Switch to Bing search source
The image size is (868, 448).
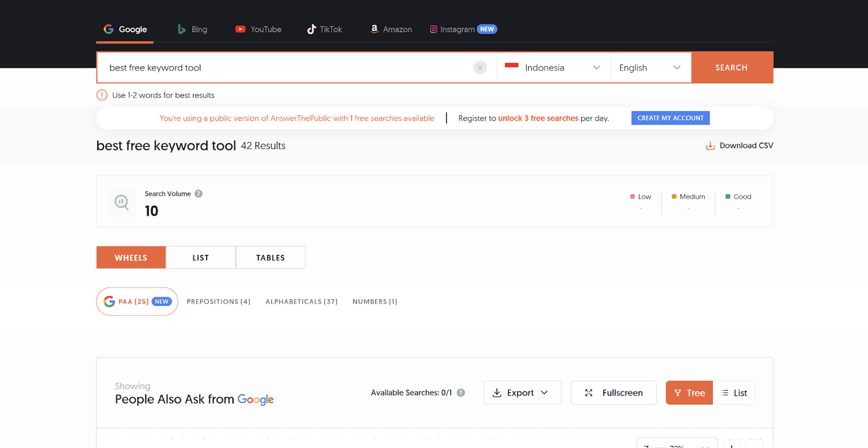coord(192,29)
